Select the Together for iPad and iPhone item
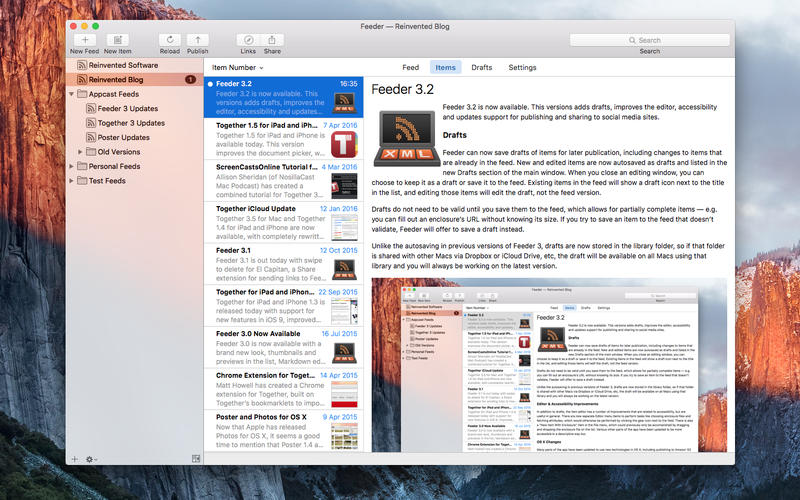800x500 pixels. pyautogui.click(x=283, y=306)
